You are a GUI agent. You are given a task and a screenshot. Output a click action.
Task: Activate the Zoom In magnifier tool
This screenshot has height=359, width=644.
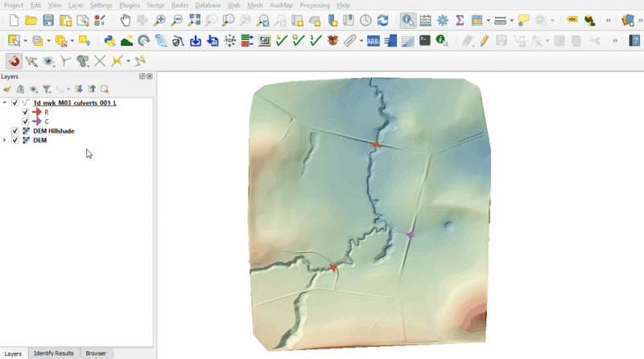click(160, 20)
